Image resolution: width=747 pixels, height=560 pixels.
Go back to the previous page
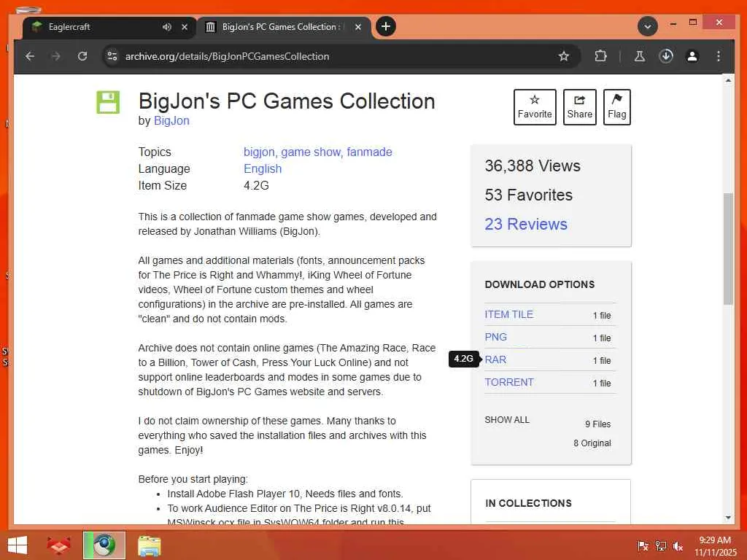[x=30, y=56]
